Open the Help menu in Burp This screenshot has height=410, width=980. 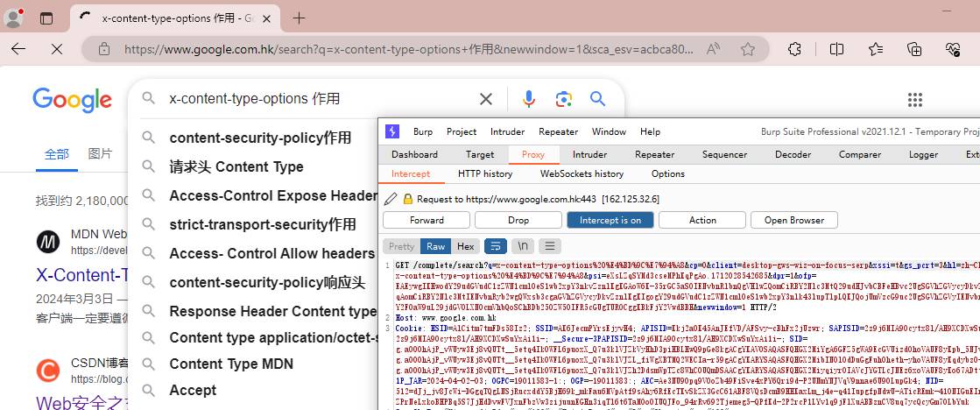[x=650, y=132]
